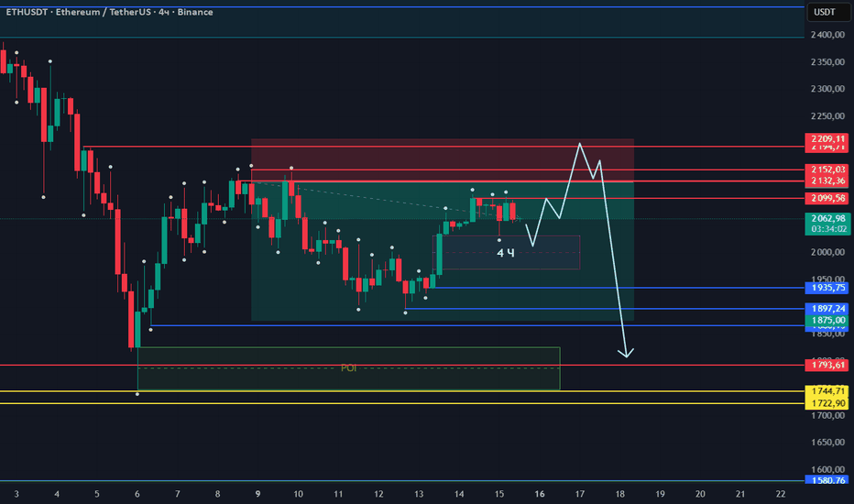This screenshot has height=504, width=854.
Task: Click date 16 on the time axis
Action: click(x=539, y=494)
